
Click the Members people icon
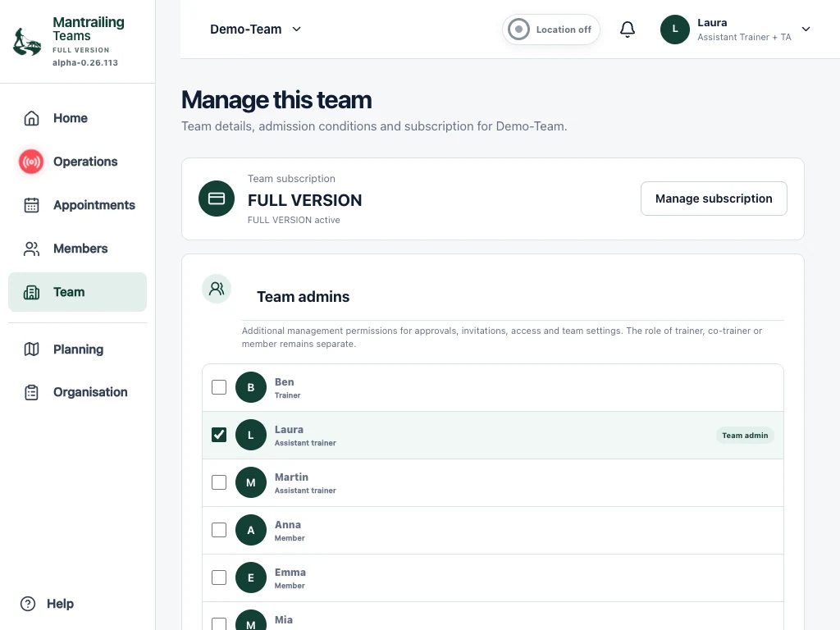pyautogui.click(x=32, y=249)
